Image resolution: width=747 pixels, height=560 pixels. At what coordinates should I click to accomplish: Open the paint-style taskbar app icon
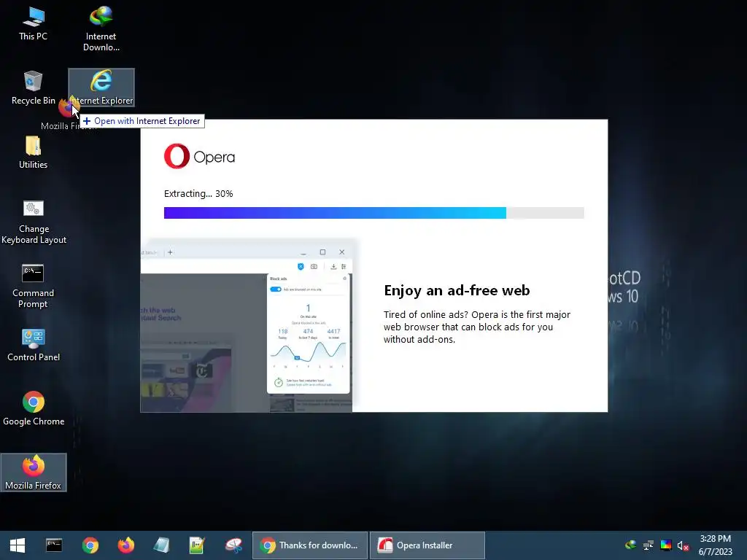tap(233, 545)
